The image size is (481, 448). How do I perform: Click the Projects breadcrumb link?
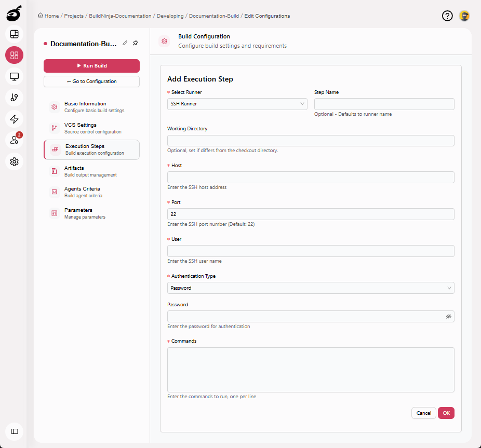[x=74, y=16]
